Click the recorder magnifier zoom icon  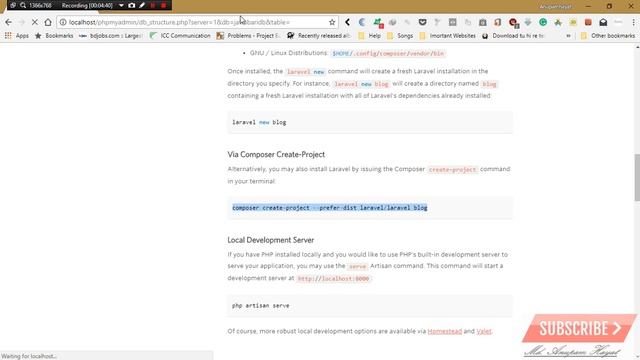[23, 5]
